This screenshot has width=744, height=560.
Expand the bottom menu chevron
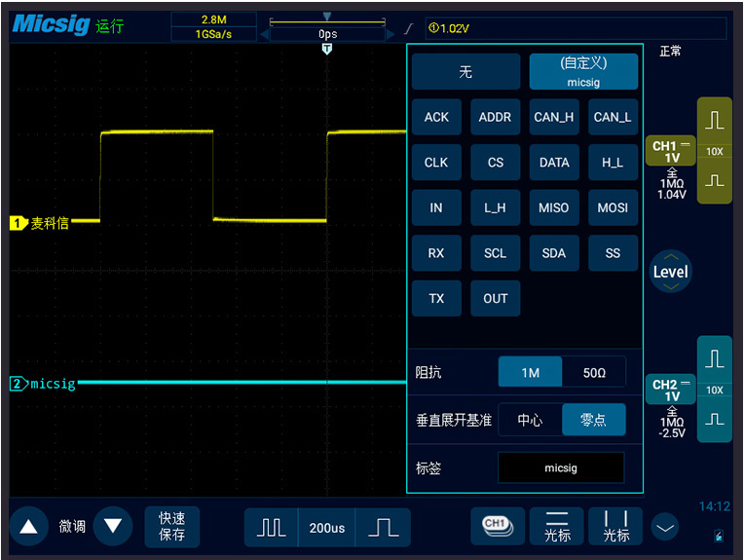(665, 527)
